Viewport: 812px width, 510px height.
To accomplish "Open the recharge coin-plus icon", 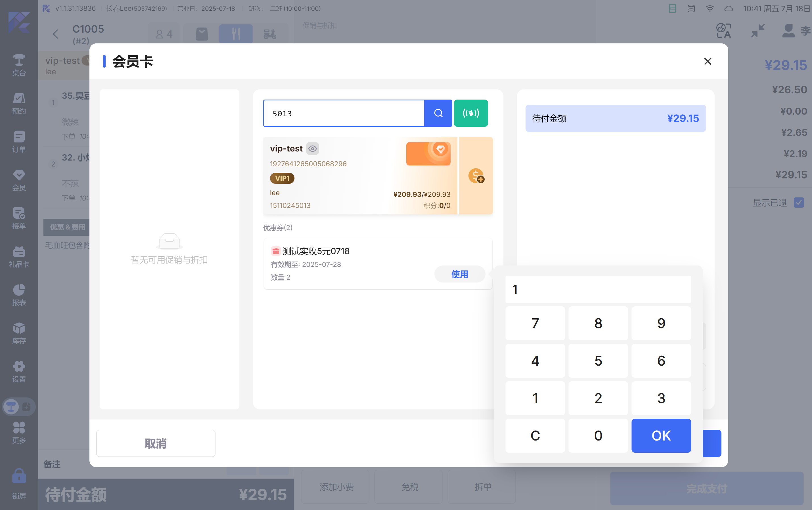I will [476, 176].
